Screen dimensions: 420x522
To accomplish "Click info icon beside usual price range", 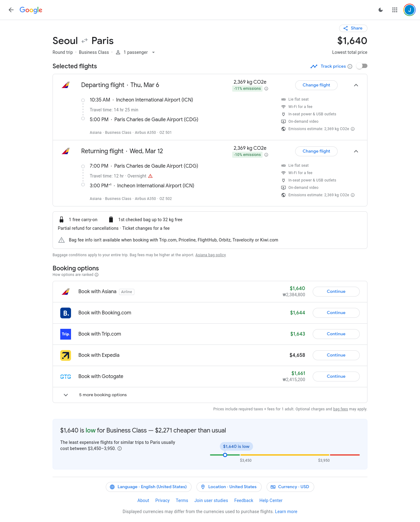I will 120,448.
